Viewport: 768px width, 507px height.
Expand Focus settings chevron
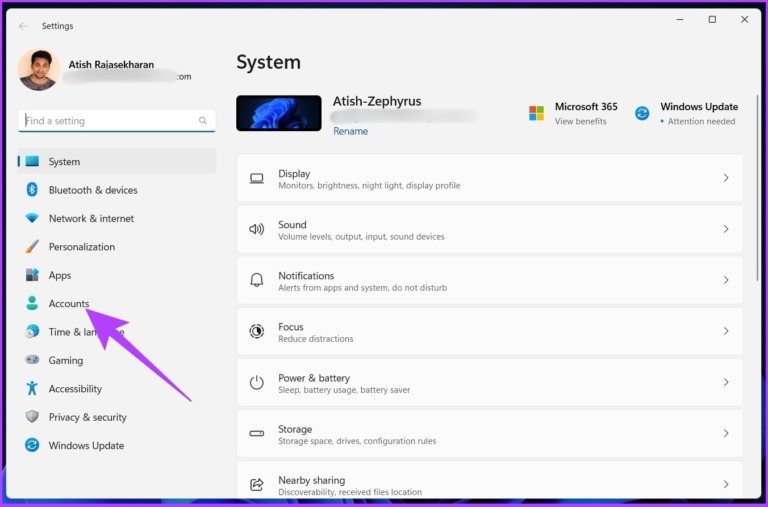pos(726,331)
